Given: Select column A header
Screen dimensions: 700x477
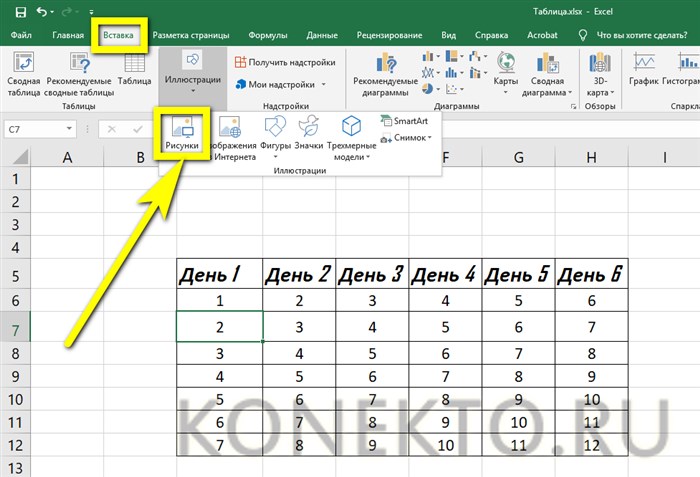Looking at the screenshot, I should coord(67,157).
